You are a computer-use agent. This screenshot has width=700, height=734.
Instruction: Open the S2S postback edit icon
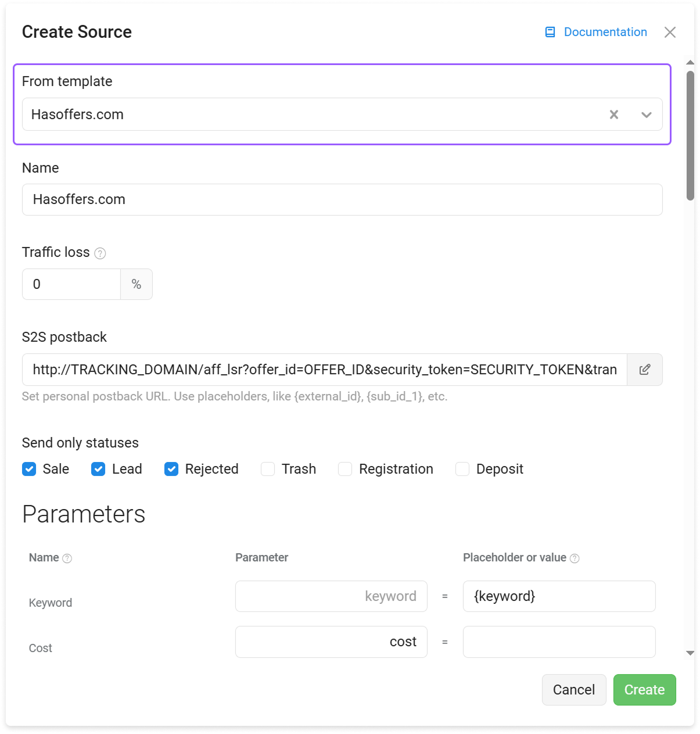645,370
